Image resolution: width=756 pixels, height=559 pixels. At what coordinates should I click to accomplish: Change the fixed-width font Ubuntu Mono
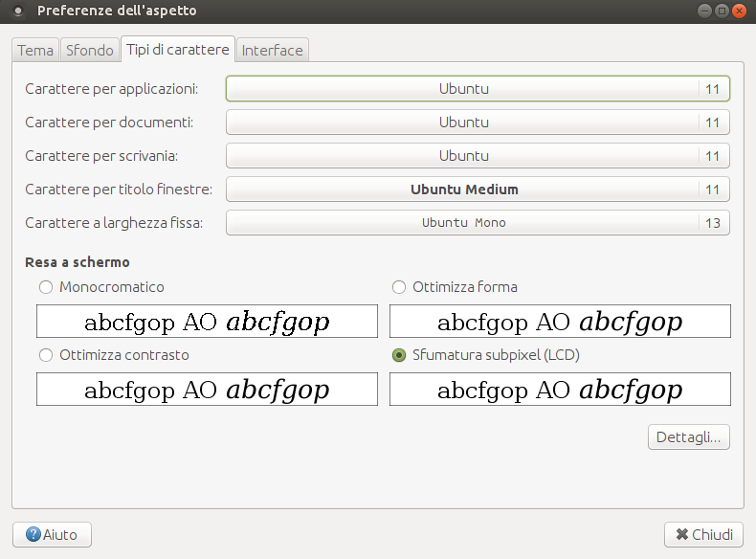tap(478, 223)
